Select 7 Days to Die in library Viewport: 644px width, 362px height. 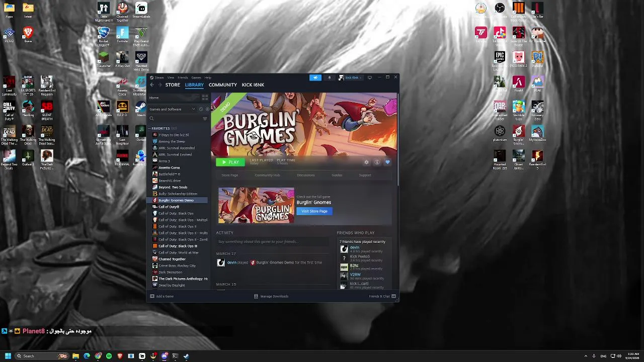tap(174, 135)
